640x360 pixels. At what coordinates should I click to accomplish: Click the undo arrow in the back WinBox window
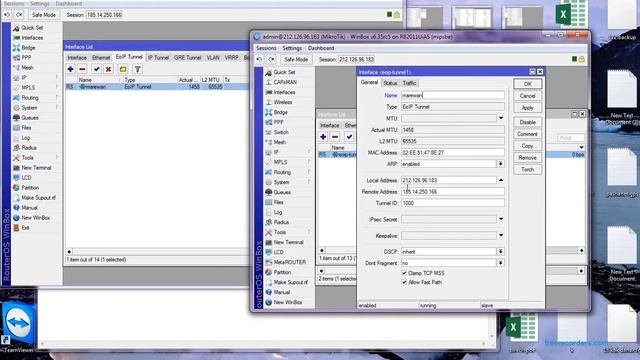[7, 15]
